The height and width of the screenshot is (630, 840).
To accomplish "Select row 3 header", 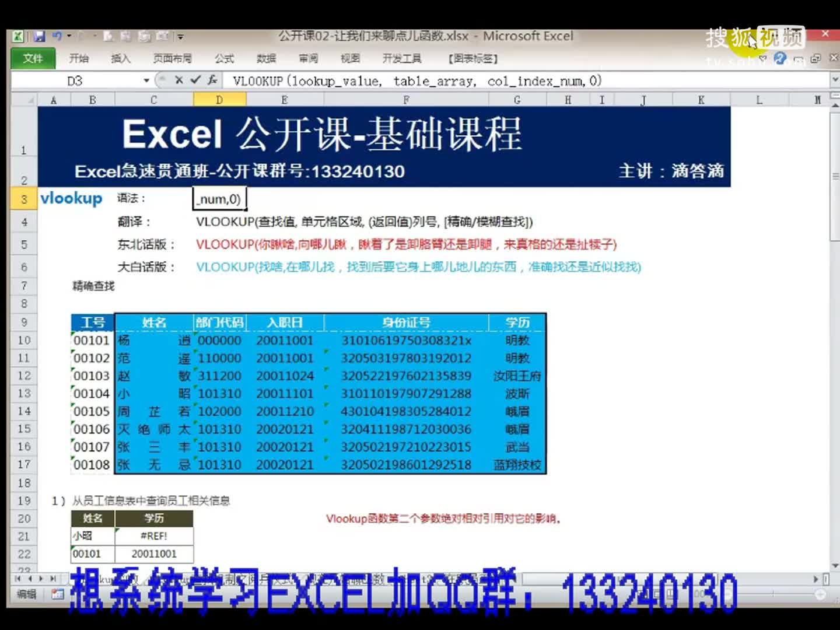I will click(24, 199).
